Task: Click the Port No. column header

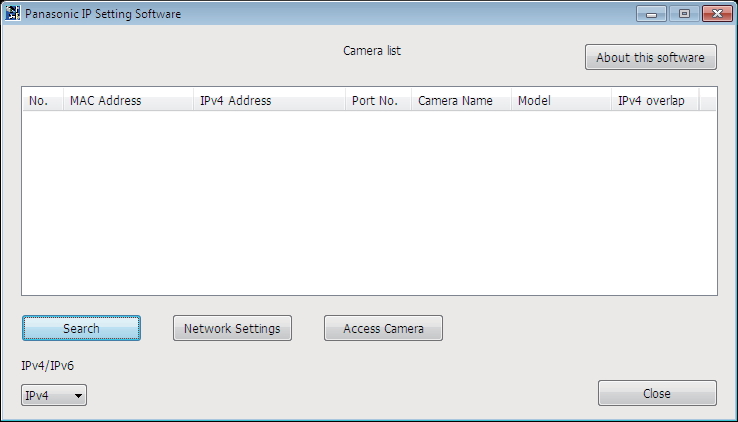Action: tap(378, 100)
